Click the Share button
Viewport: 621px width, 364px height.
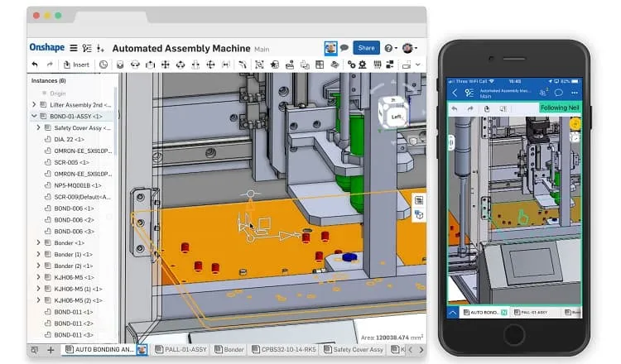[366, 48]
